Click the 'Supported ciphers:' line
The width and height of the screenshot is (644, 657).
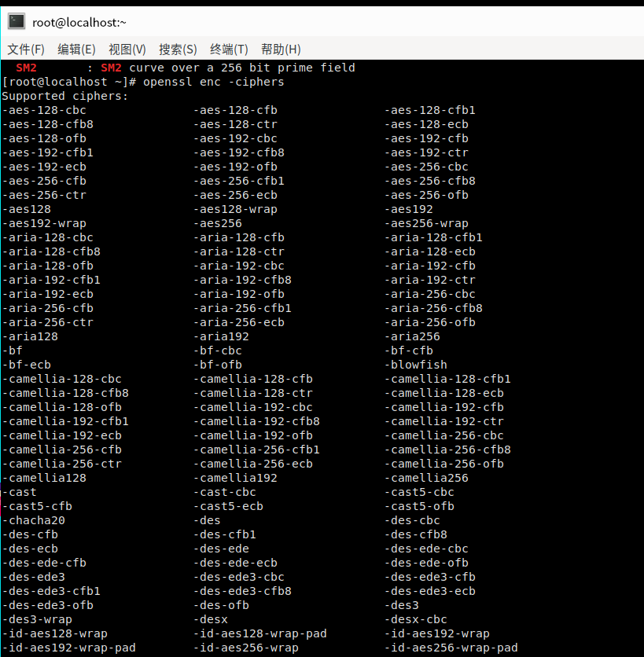pos(65,96)
